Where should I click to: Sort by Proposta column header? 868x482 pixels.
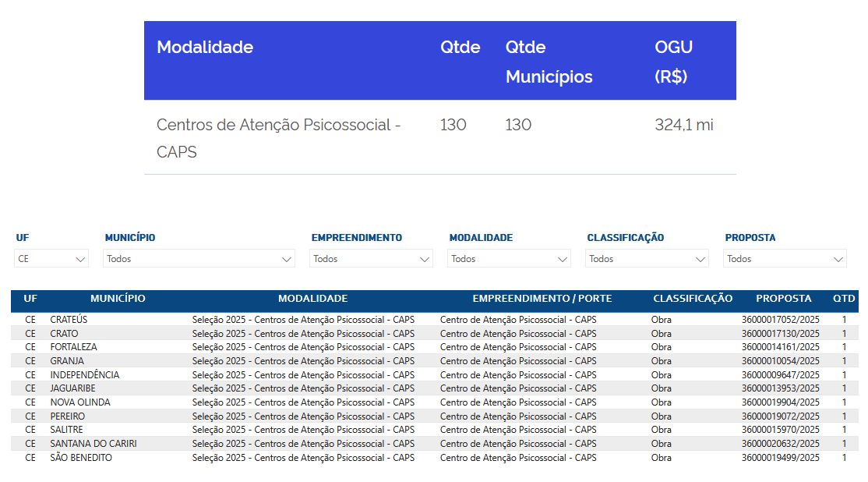click(783, 299)
